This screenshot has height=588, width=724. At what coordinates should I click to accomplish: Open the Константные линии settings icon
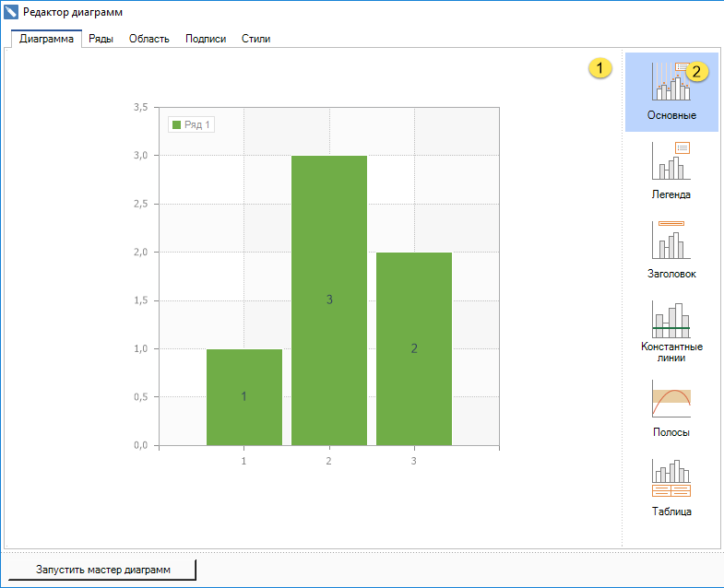point(671,332)
